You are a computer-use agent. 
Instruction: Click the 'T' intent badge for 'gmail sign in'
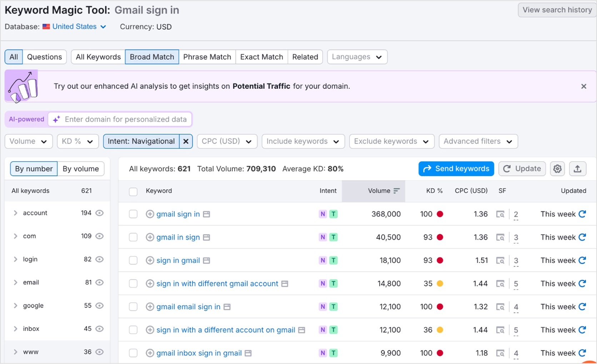[333, 214]
